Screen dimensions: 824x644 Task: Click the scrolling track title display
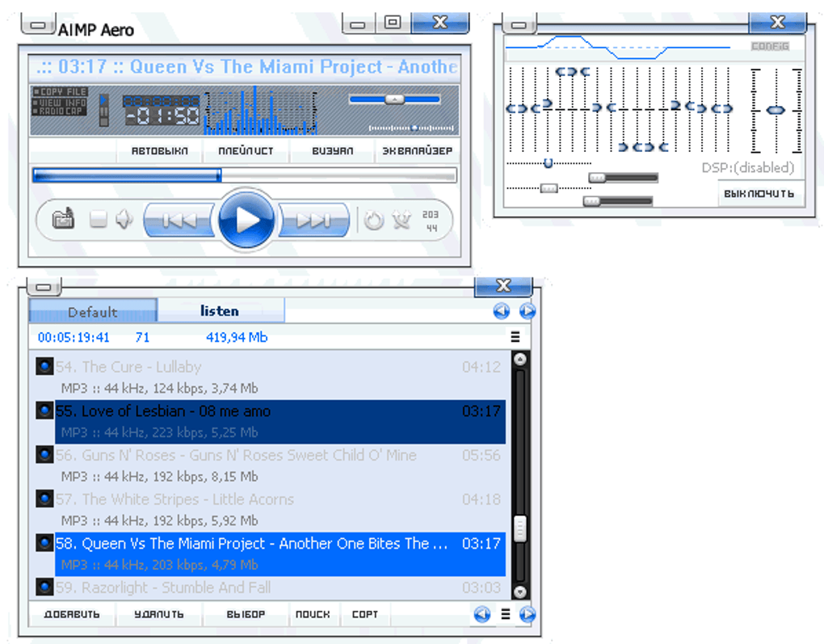(244, 67)
